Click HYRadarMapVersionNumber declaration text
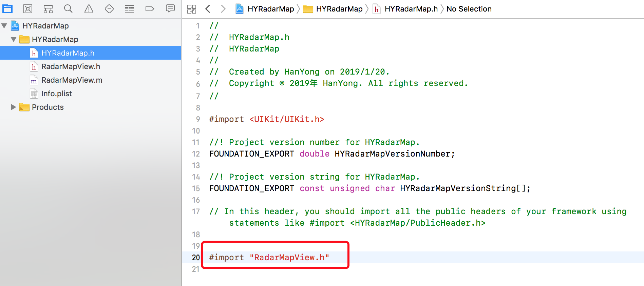Image resolution: width=644 pixels, height=286 pixels. coord(395,154)
